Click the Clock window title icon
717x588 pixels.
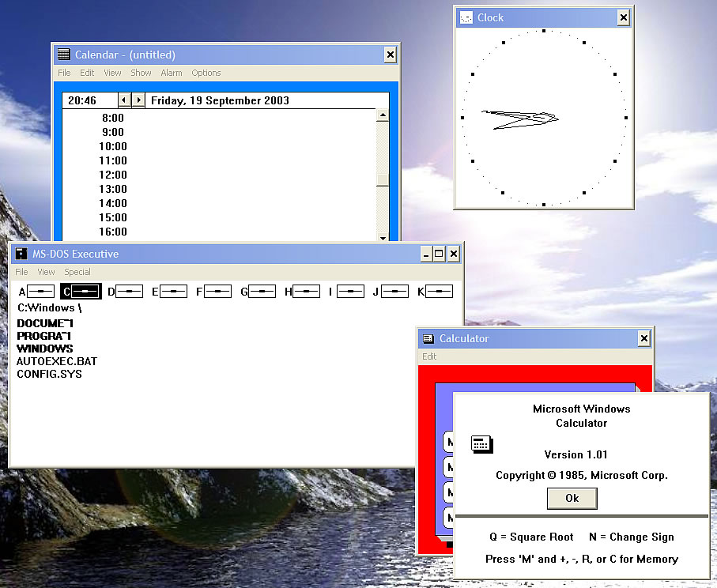coord(466,17)
